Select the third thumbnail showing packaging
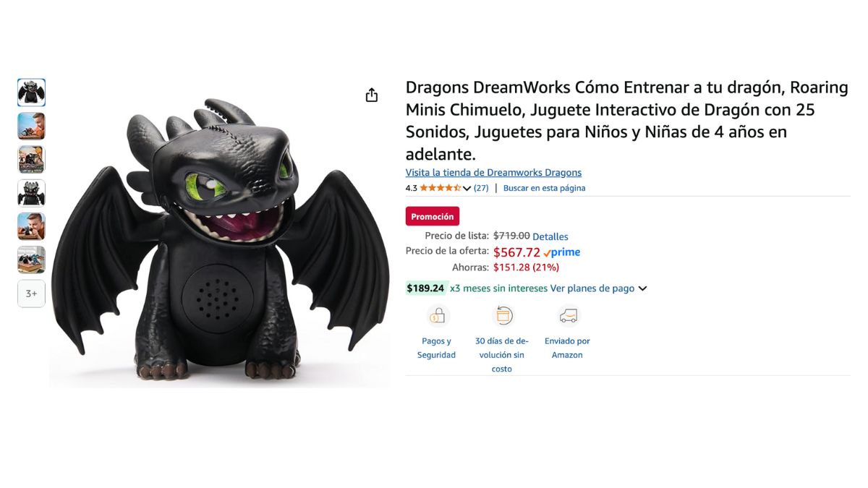The height and width of the screenshot is (488, 868). click(31, 160)
